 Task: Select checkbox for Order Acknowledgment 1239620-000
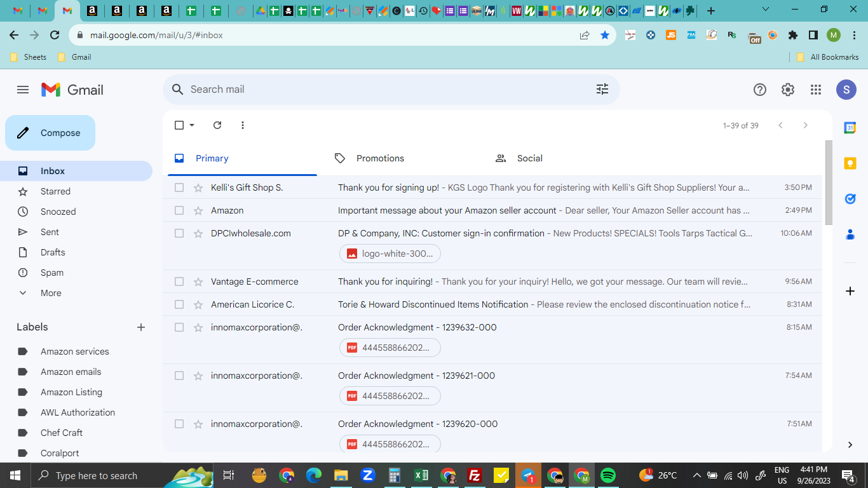[x=179, y=424]
